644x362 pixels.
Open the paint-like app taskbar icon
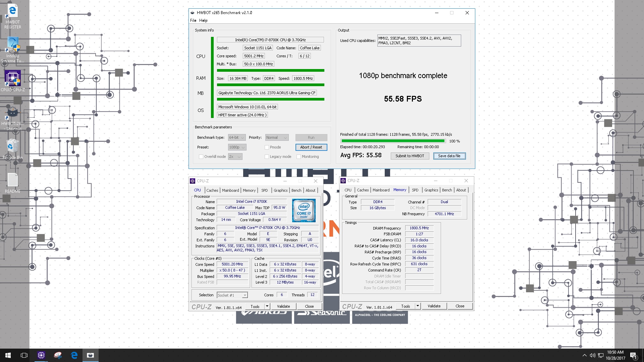click(x=58, y=355)
